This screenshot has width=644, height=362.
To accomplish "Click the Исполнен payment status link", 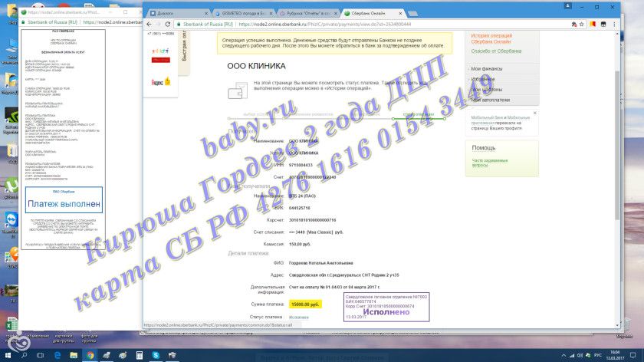I will pos(298,318).
